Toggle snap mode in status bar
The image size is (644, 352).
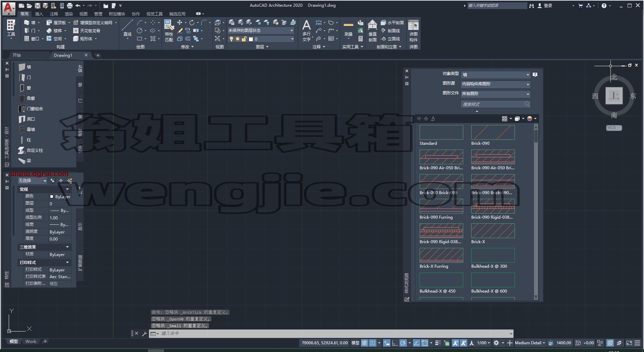coord(373,343)
